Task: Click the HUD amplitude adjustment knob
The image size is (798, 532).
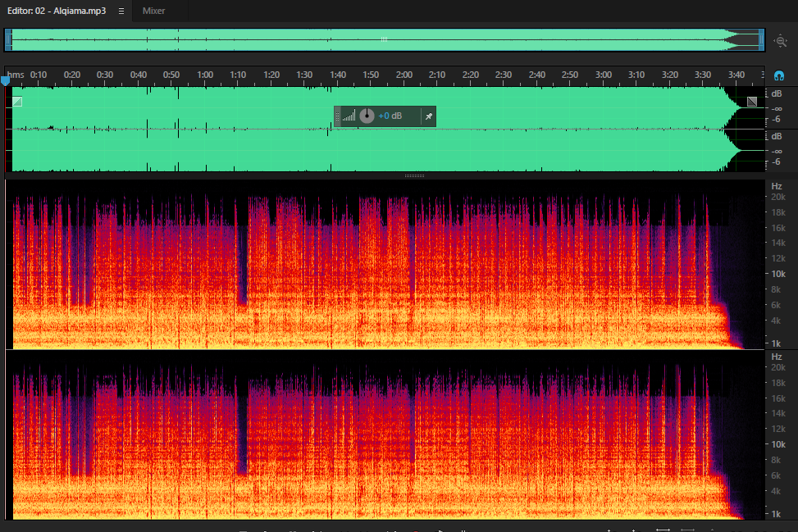Action: pos(367,116)
